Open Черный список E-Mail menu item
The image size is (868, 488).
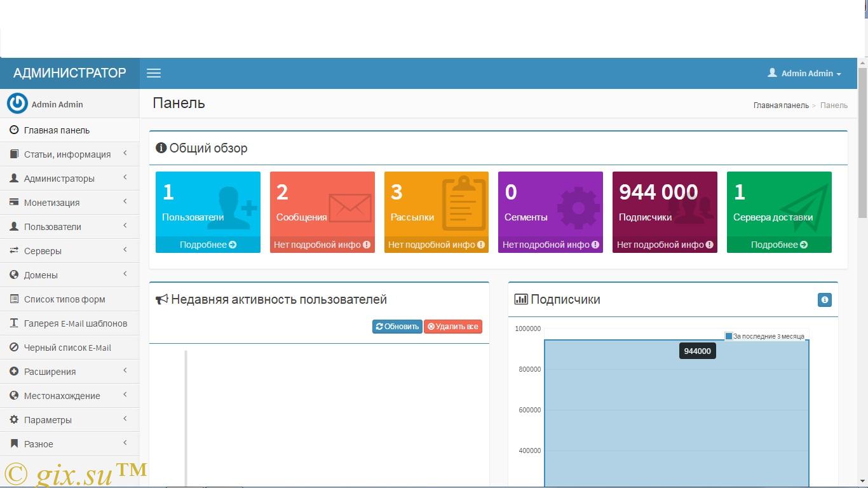pos(70,347)
